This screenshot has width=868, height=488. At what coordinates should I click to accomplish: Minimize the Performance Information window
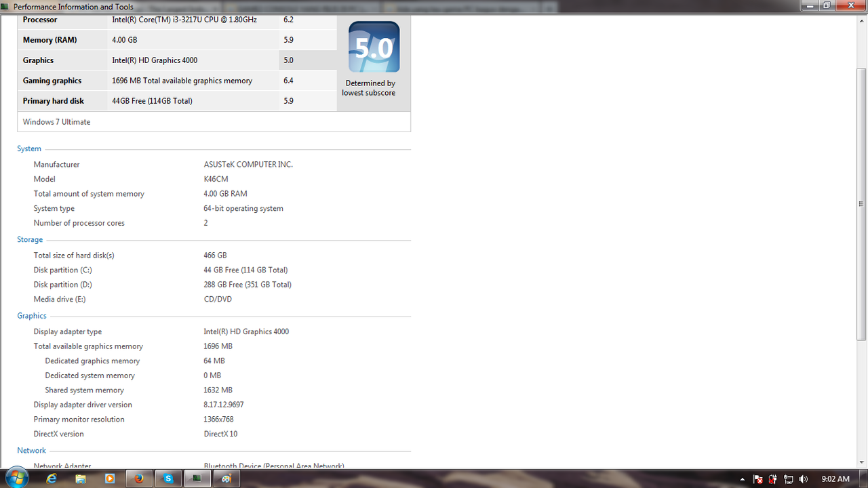[x=810, y=5]
